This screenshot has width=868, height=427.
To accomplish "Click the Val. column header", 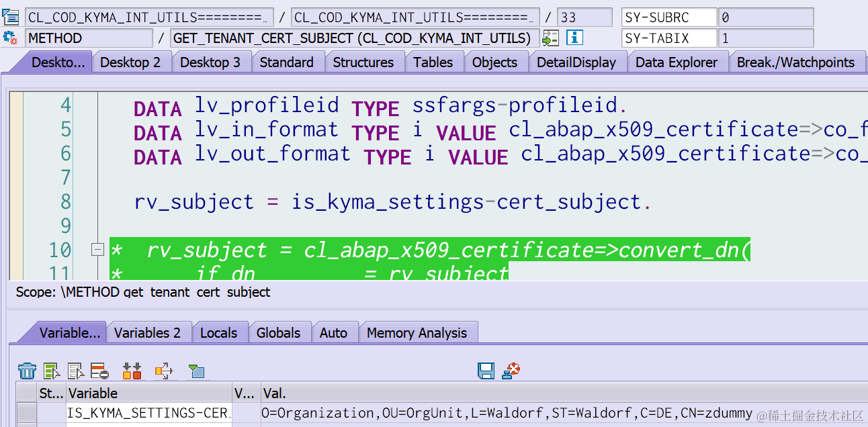I will pyautogui.click(x=563, y=393).
